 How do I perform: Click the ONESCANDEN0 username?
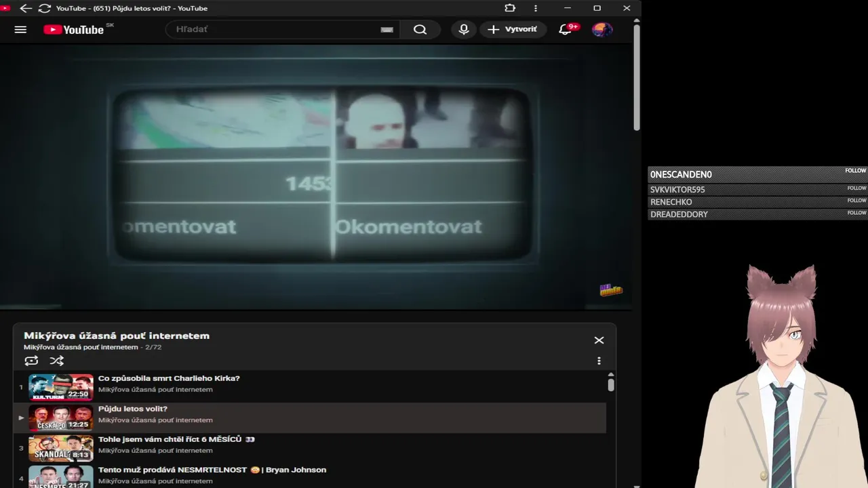point(681,175)
